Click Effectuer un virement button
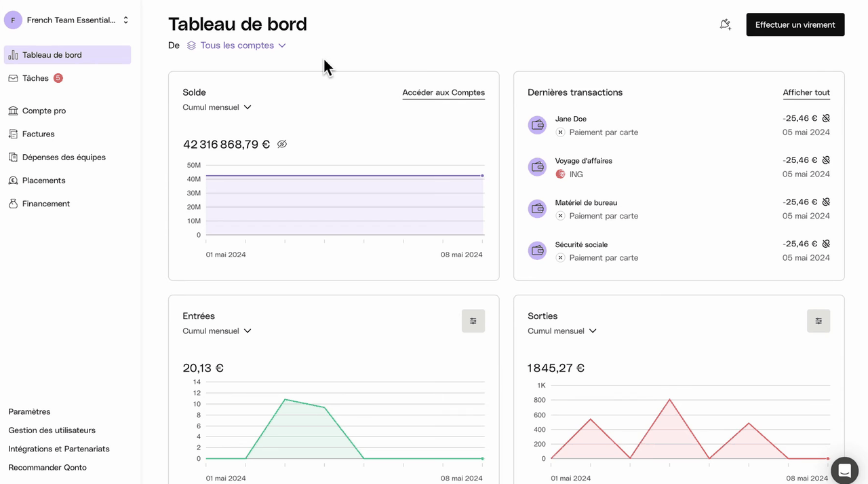868x484 pixels. (795, 24)
